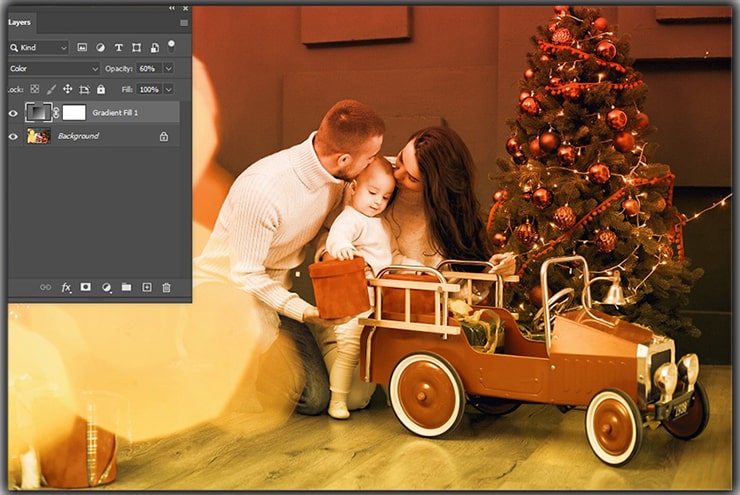Delete layer with trash icon

[x=166, y=287]
